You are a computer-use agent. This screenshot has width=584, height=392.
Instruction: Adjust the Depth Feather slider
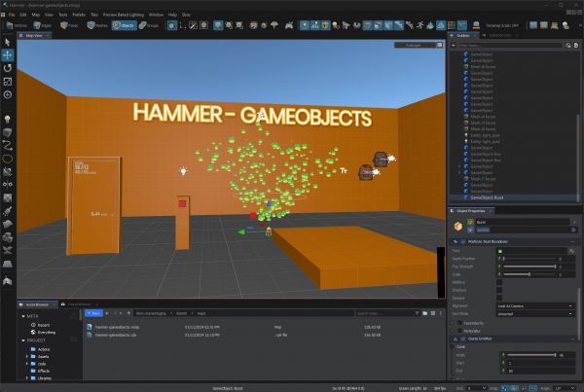click(x=529, y=259)
